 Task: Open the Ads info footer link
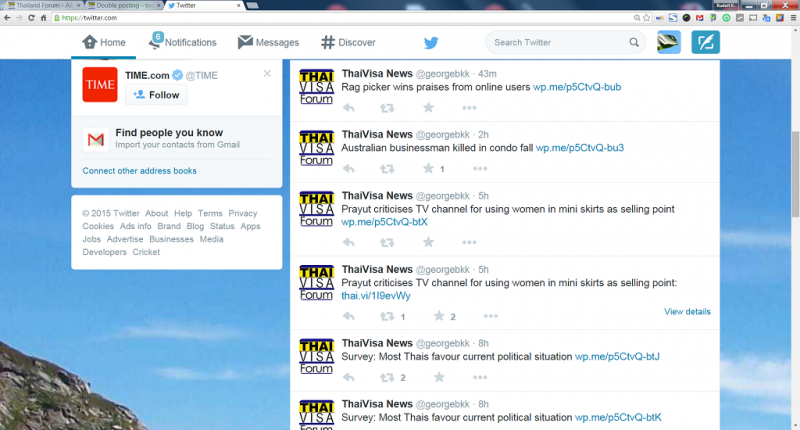click(x=136, y=226)
